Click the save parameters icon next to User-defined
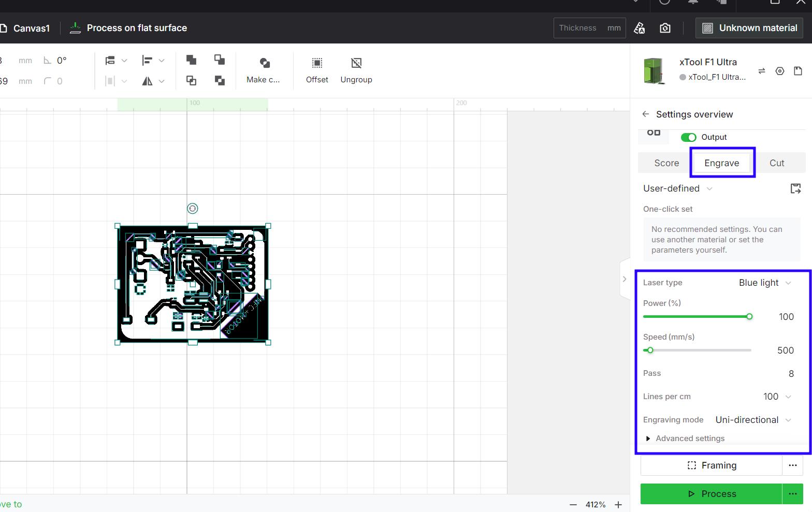Screen dimensions: 812x512 pos(795,188)
